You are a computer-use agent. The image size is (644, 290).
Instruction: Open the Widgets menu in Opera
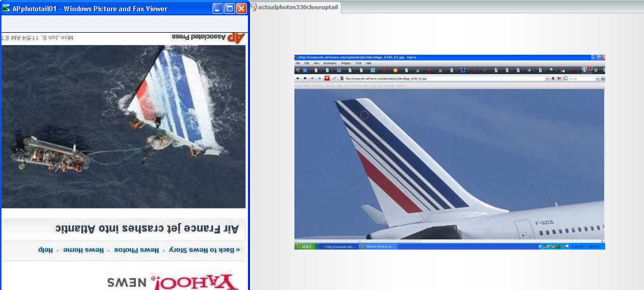(346, 63)
